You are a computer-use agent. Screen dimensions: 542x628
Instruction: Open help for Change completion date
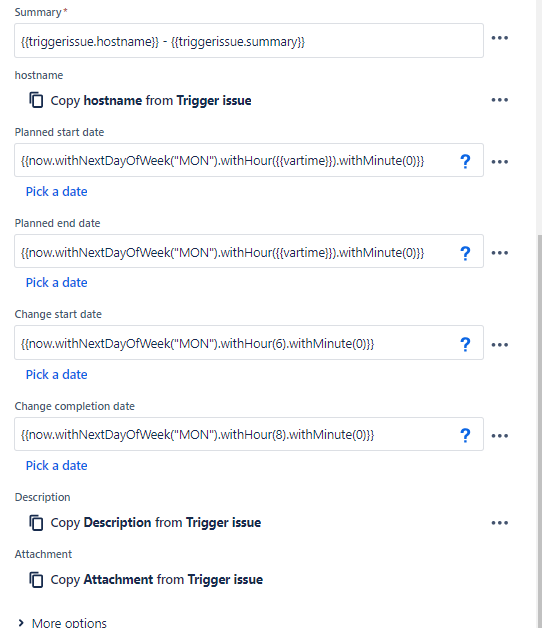pyautogui.click(x=465, y=435)
